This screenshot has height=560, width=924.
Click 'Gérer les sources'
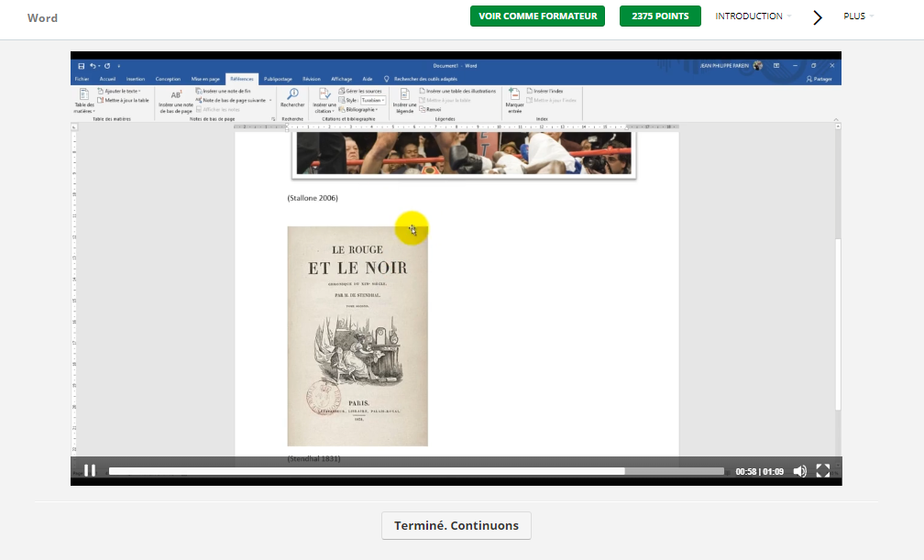point(360,92)
